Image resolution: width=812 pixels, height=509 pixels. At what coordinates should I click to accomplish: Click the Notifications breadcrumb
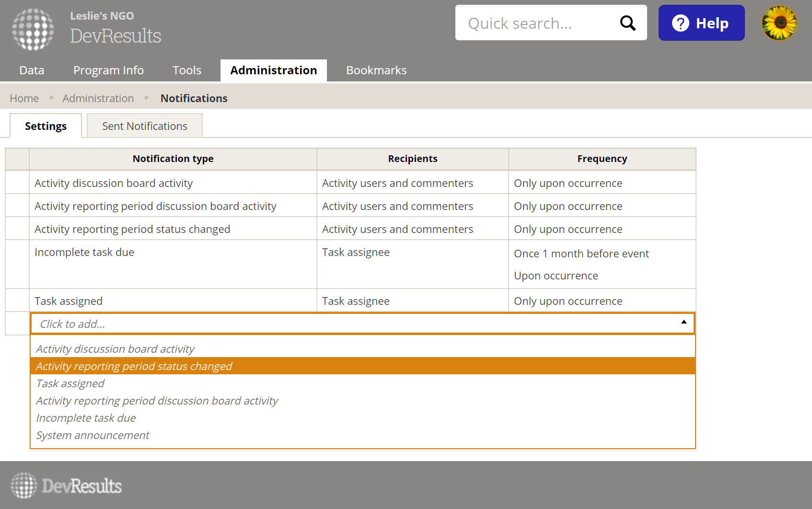[194, 98]
